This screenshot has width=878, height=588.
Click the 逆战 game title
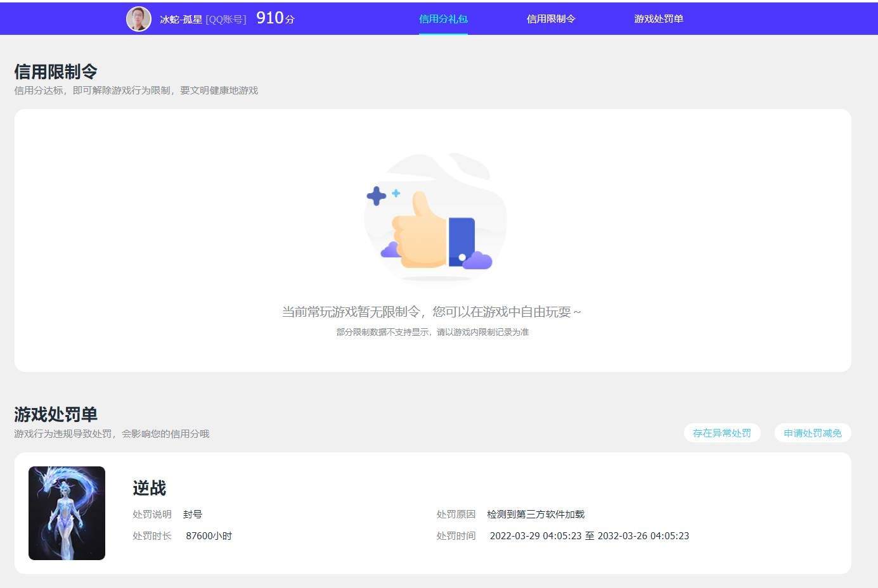[150, 488]
